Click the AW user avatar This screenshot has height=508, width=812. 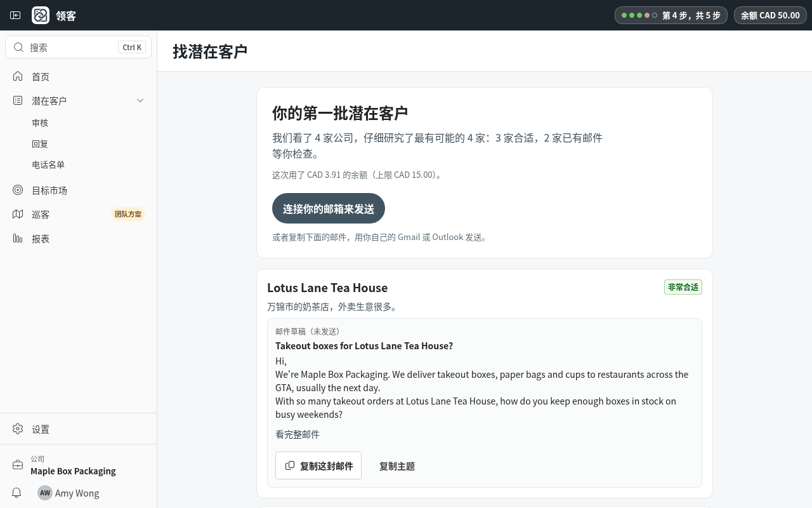click(44, 493)
